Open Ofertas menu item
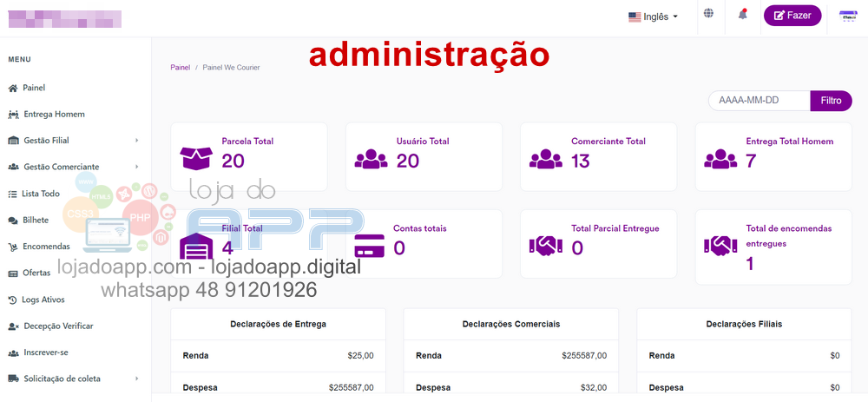The image size is (868, 402). tap(36, 273)
